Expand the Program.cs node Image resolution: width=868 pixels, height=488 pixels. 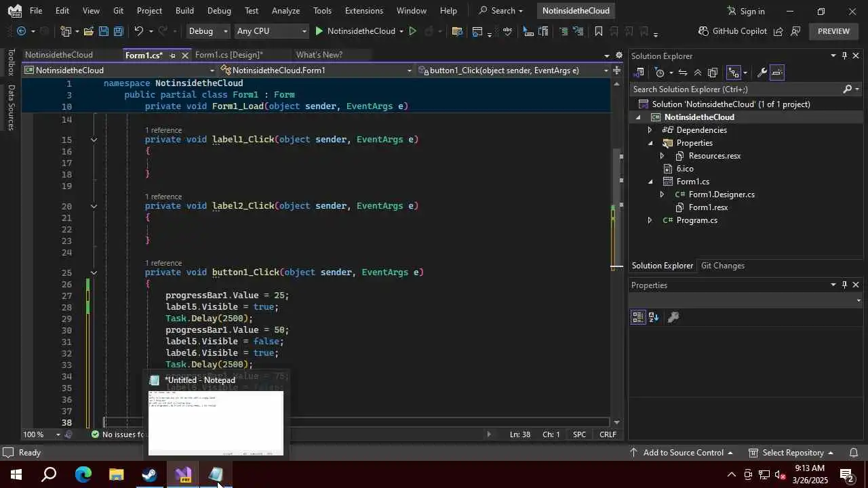click(x=650, y=220)
